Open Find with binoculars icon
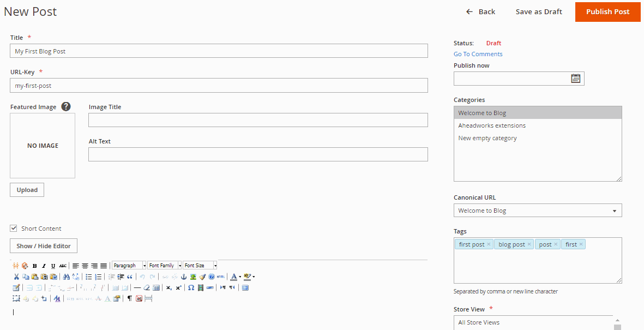644x330 pixels. pos(66,277)
